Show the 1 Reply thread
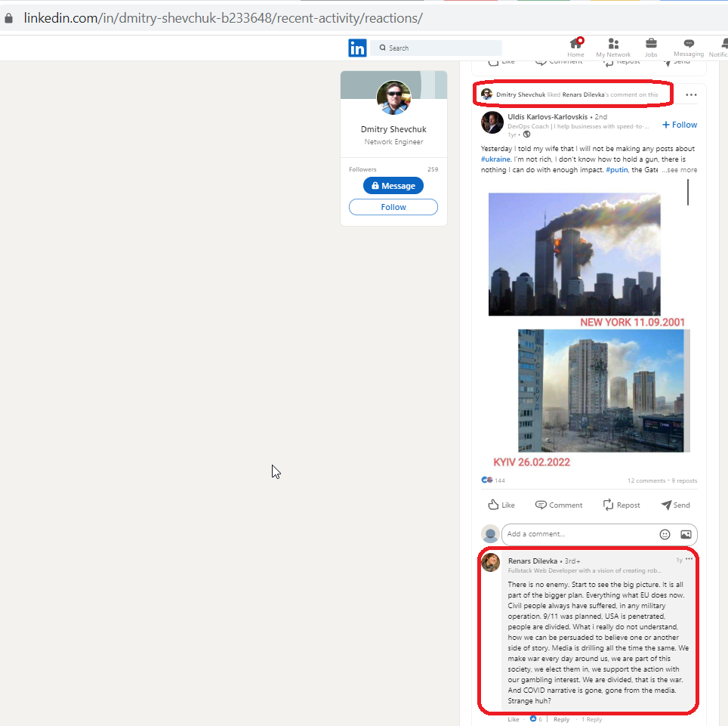728x726 pixels. tap(591, 719)
